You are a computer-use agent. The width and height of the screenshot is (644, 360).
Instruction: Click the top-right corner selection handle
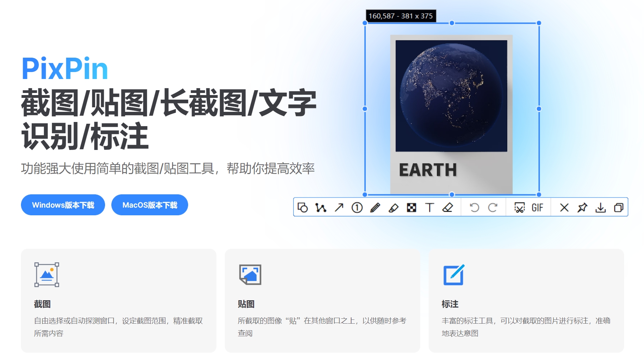539,23
